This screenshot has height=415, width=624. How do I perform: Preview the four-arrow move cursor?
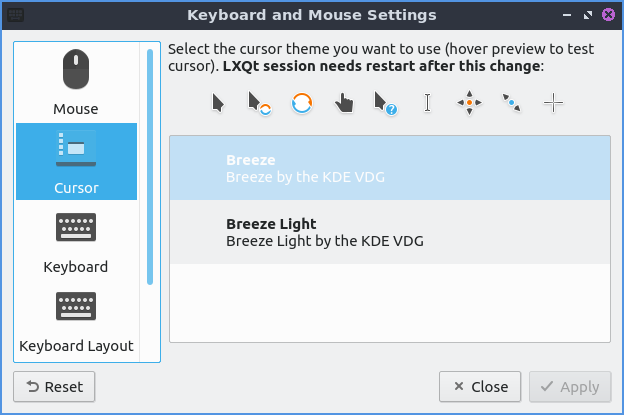point(469,103)
